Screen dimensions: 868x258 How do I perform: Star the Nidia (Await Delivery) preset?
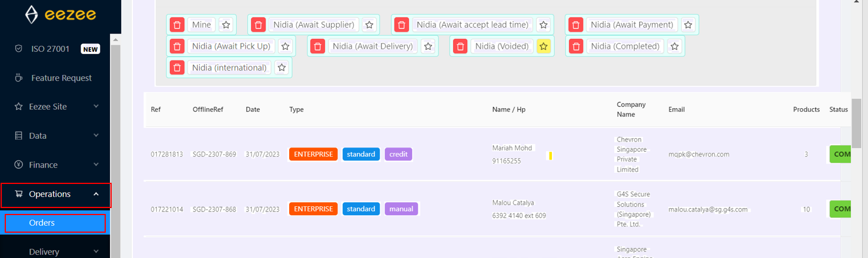click(428, 46)
